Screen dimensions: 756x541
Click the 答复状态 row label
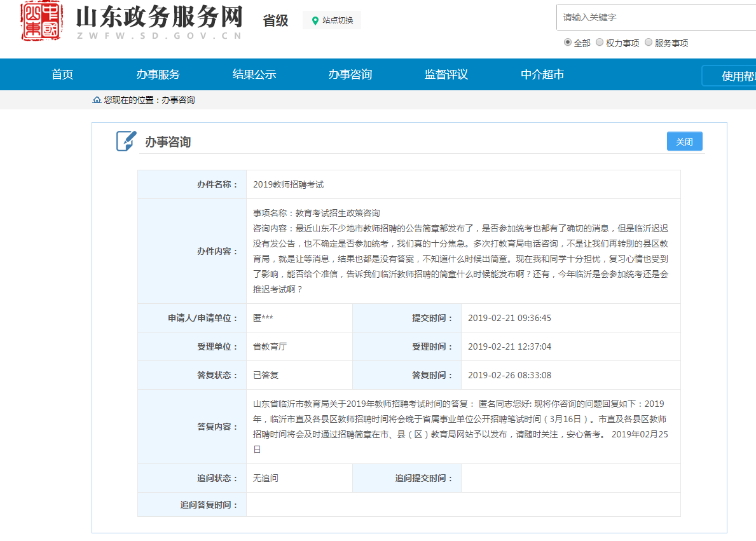(217, 374)
